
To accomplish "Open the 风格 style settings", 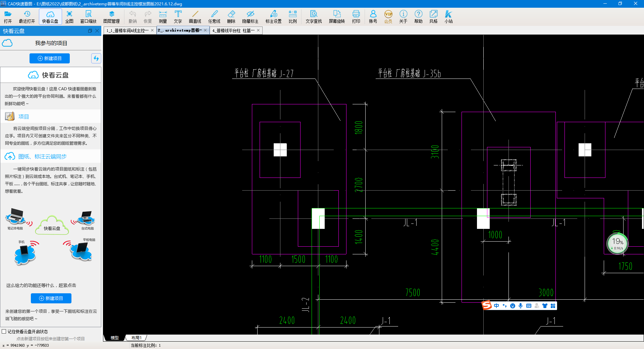I will point(433,17).
